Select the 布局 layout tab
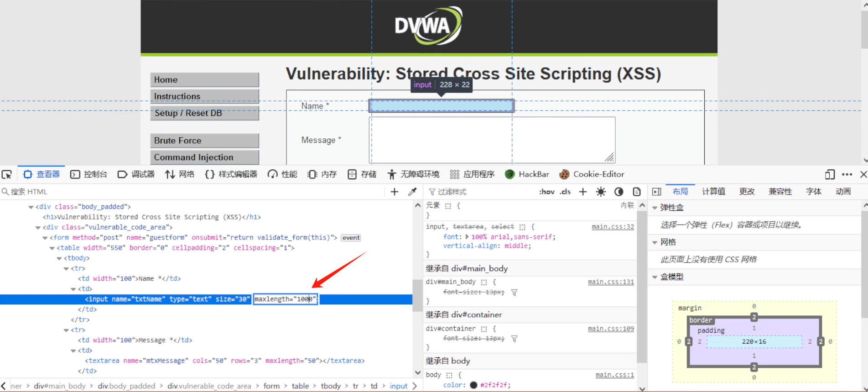This screenshot has width=868, height=392. (x=680, y=192)
